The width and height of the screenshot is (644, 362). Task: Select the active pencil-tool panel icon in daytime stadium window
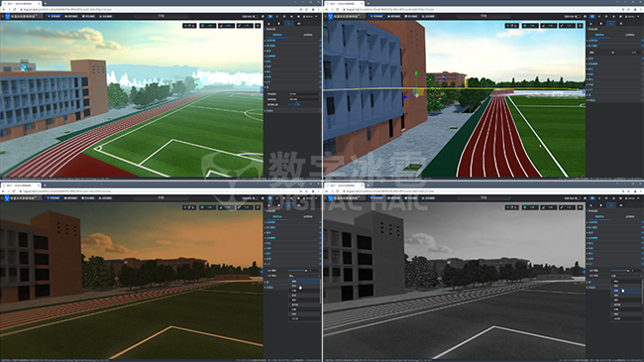(x=289, y=24)
